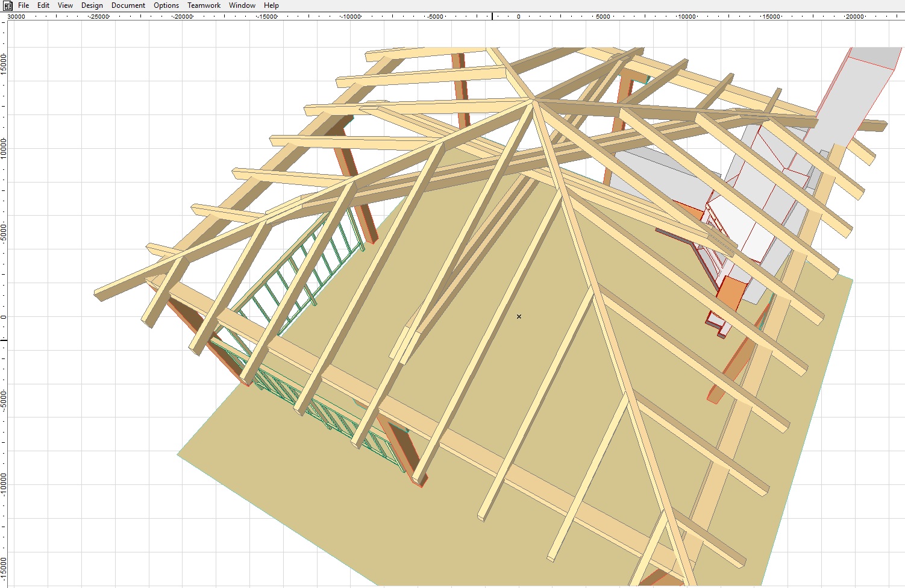Image resolution: width=905 pixels, height=588 pixels.
Task: Click the 15000 label on horizontal ruler
Action: (771, 17)
